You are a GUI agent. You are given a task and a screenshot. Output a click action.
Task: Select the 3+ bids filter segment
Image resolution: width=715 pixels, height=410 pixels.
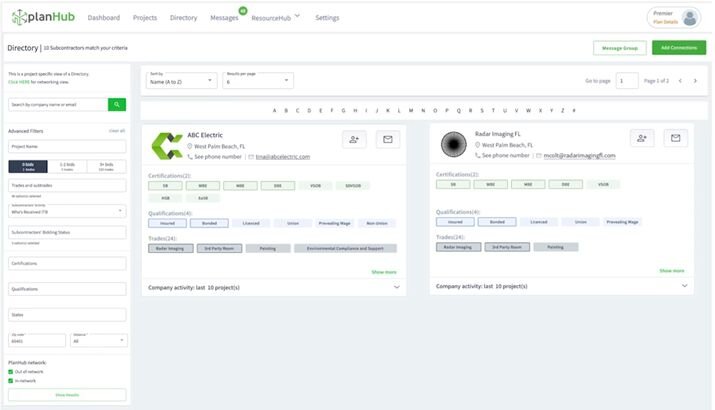point(106,166)
